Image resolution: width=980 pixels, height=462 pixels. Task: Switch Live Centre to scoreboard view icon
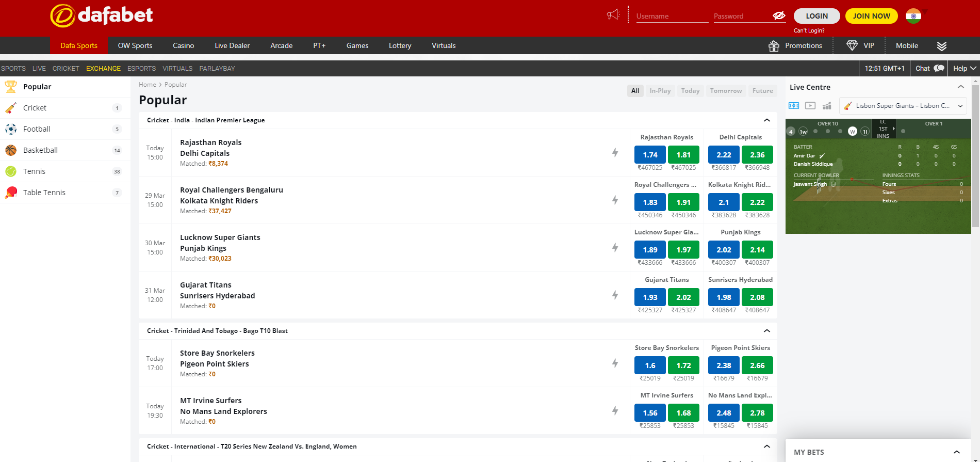[794, 106]
